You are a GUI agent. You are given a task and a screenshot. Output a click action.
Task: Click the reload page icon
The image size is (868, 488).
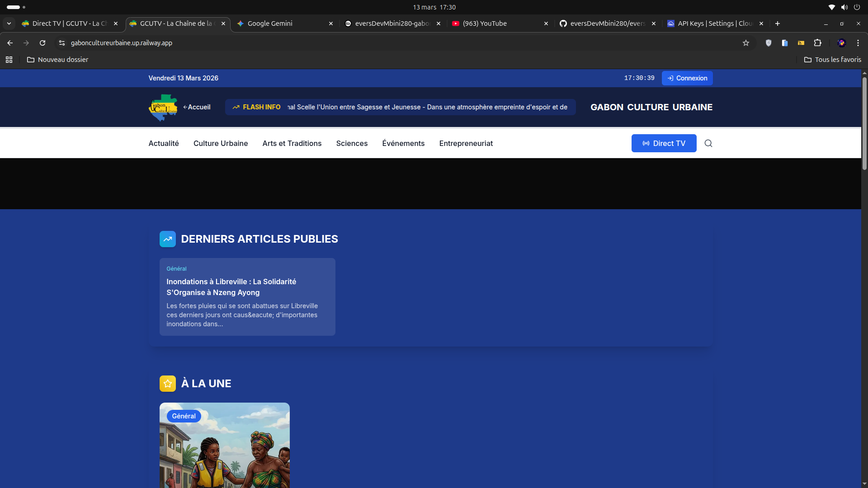point(42,43)
